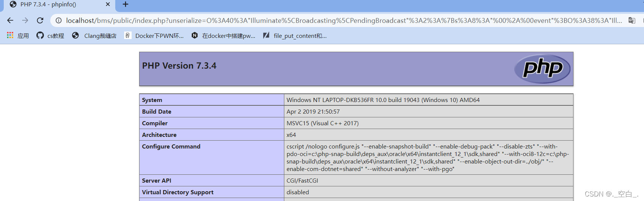Image resolution: width=644 pixels, height=201 pixels.
Task: Open the translate page icon
Action: click(632, 21)
